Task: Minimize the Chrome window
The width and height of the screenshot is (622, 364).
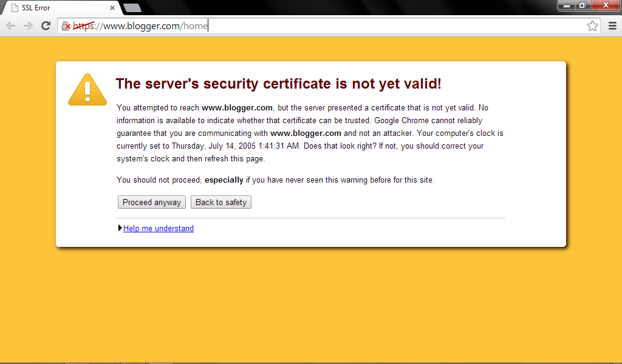Action: [x=567, y=5]
